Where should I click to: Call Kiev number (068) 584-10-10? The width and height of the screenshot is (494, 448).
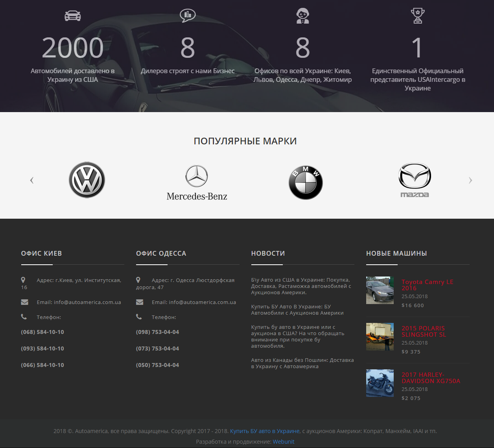point(42,332)
